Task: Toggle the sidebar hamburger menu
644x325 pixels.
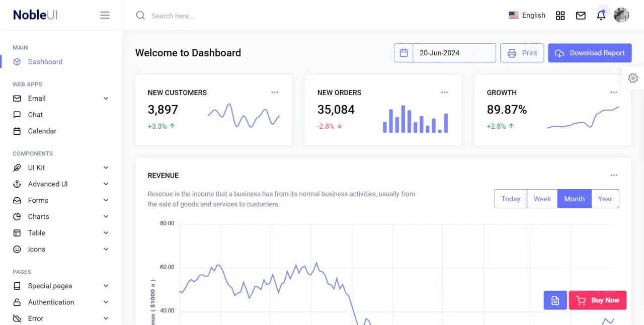Action: point(105,15)
